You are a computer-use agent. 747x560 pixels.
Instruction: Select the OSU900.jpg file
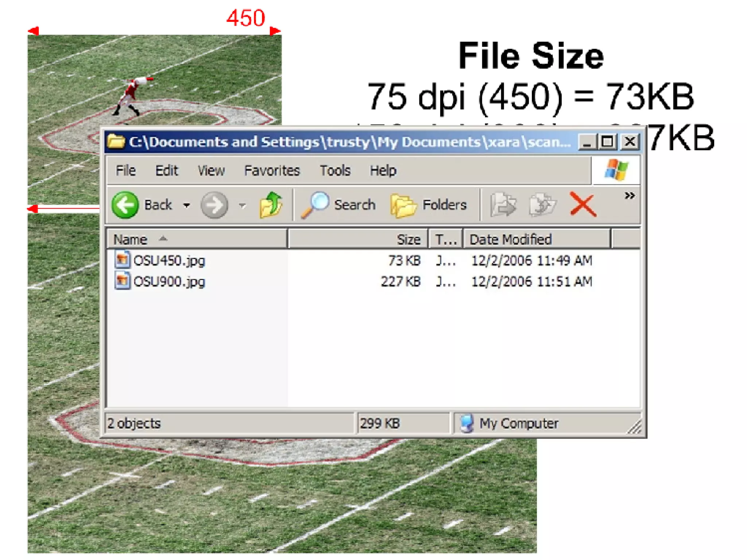tap(169, 282)
